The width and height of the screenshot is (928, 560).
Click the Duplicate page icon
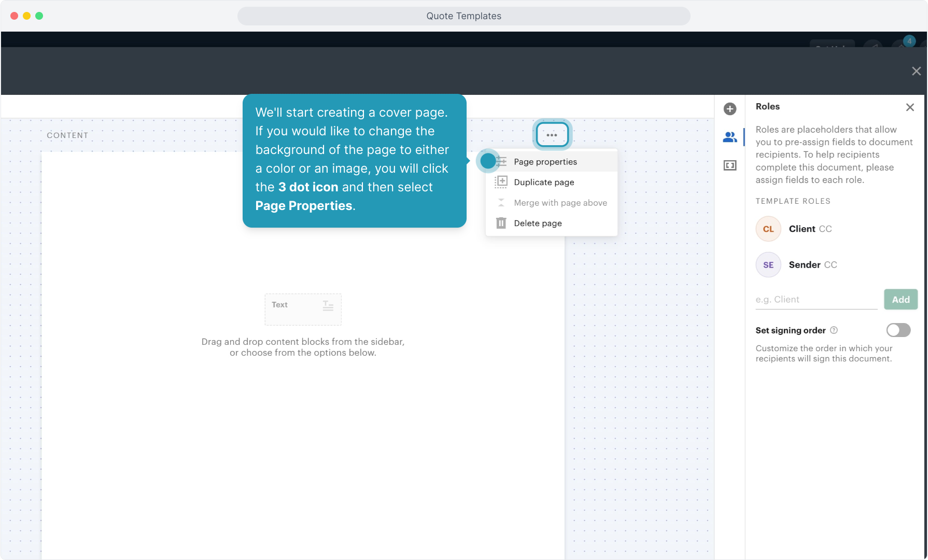pyautogui.click(x=501, y=182)
